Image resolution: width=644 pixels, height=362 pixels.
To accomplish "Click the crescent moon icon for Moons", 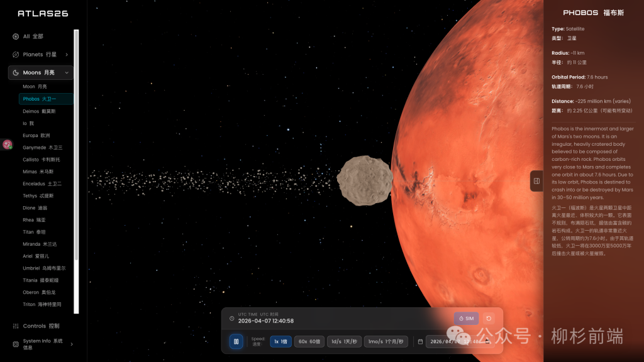I will 16,73.
